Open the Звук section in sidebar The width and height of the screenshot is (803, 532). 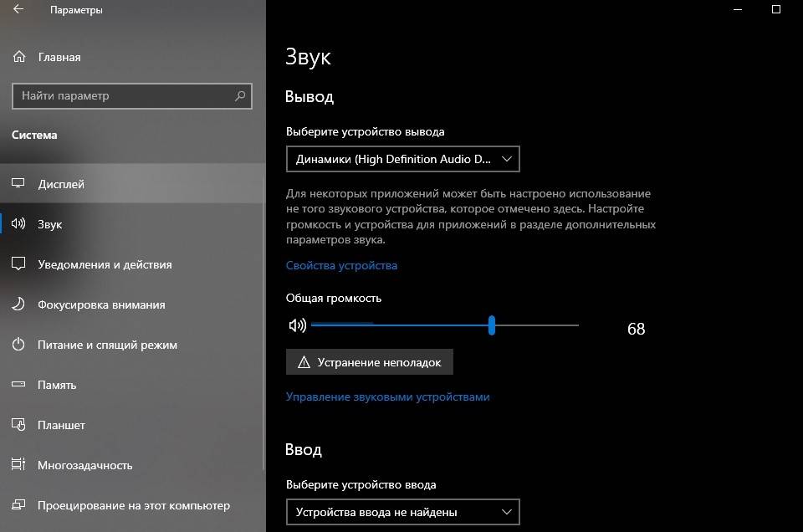coord(50,224)
